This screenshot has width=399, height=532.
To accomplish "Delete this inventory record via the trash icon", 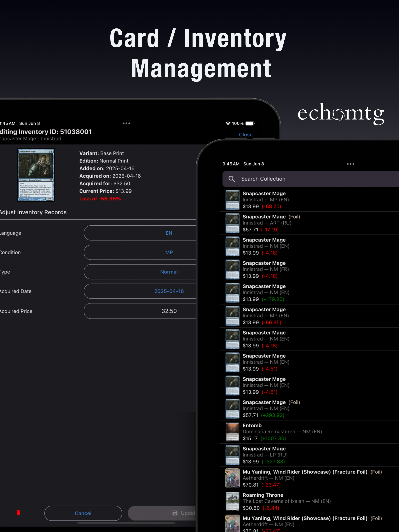I will [19, 513].
